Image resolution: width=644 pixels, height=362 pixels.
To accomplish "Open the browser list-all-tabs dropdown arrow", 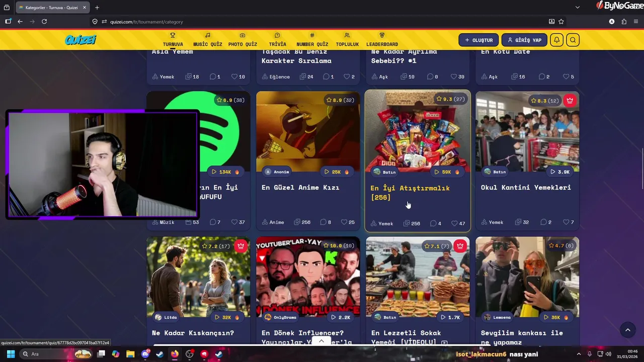I will coord(578,8).
